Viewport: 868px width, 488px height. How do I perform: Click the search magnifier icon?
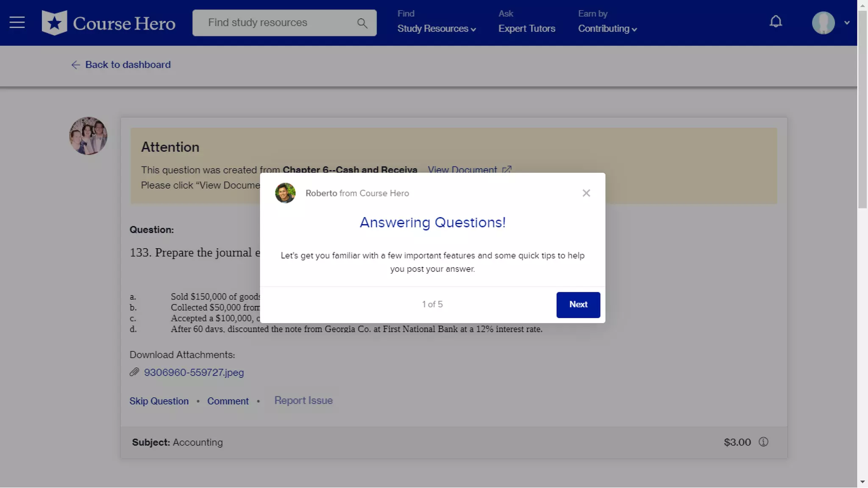(x=362, y=23)
